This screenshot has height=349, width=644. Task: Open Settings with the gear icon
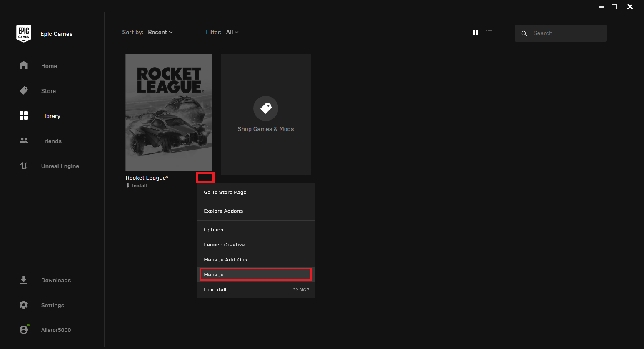(x=24, y=305)
